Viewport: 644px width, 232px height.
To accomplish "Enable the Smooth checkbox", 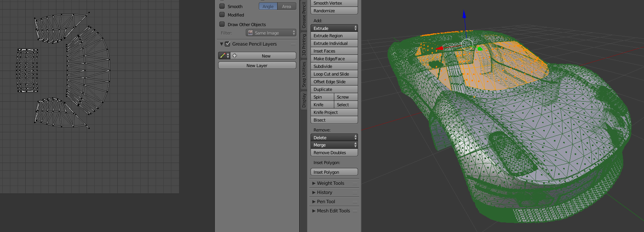I will (x=222, y=6).
